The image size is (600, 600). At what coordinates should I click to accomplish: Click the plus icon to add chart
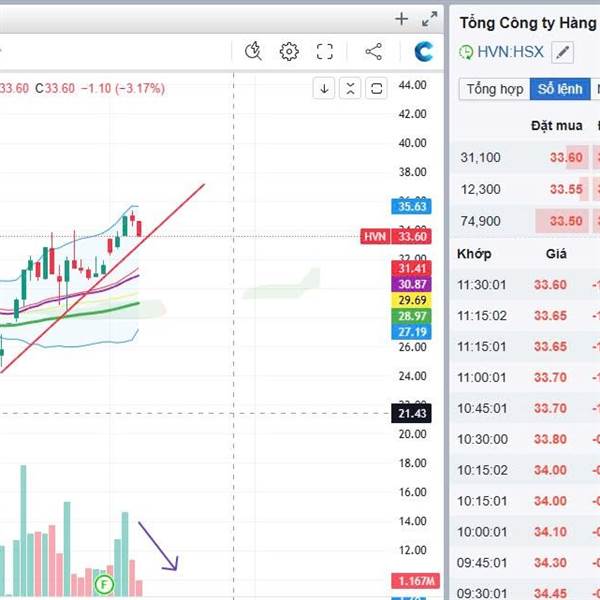pyautogui.click(x=401, y=19)
